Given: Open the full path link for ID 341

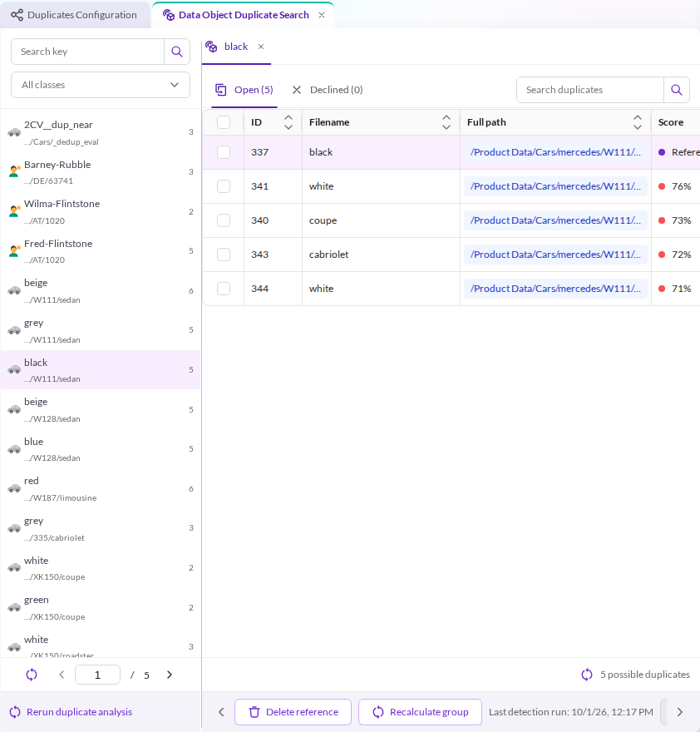Looking at the screenshot, I should [x=555, y=186].
